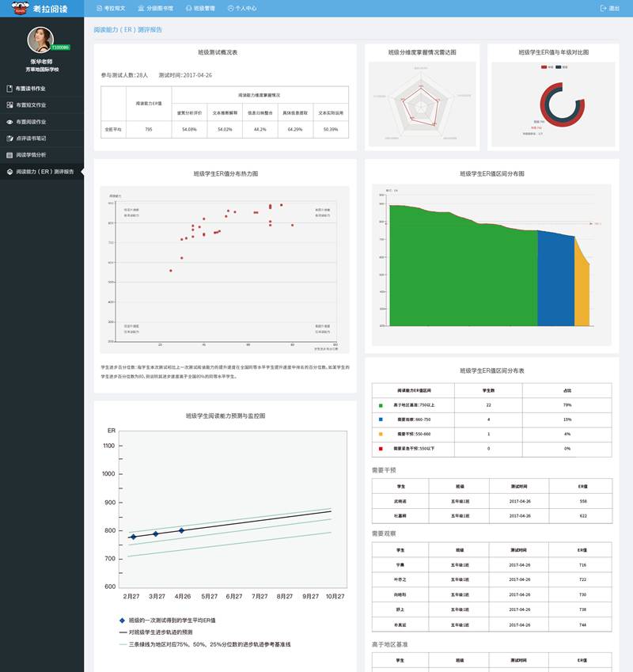The image size is (633, 672).
Task: Click the 4月26 diamond marker on prediction chart
Action: click(181, 530)
